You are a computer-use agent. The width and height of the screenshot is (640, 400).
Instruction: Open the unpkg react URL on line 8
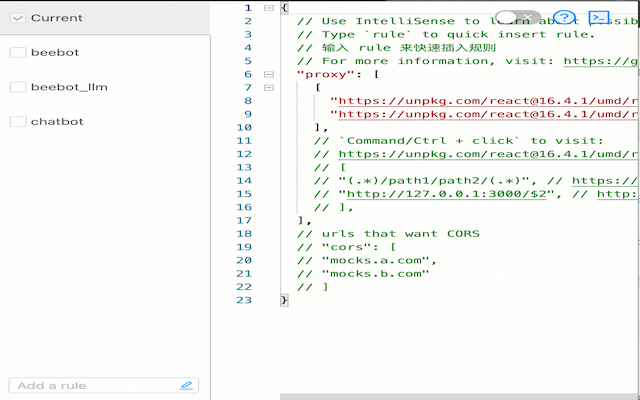pos(489,101)
